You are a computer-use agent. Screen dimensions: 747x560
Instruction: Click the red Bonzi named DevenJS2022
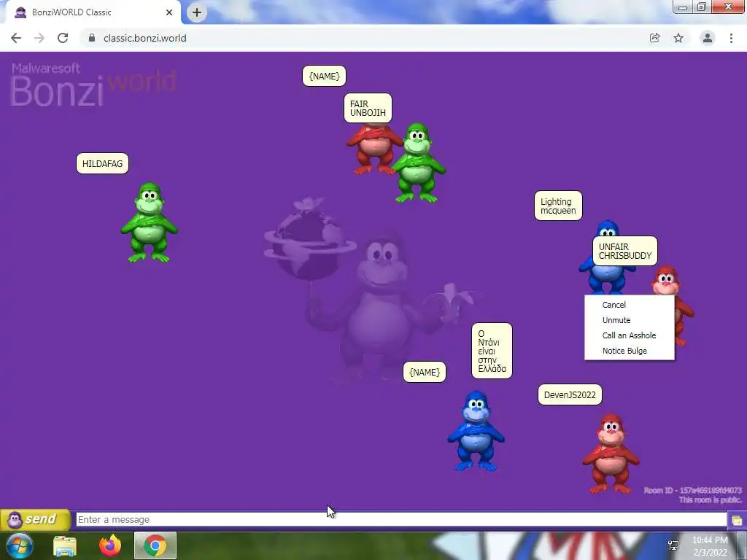point(611,454)
